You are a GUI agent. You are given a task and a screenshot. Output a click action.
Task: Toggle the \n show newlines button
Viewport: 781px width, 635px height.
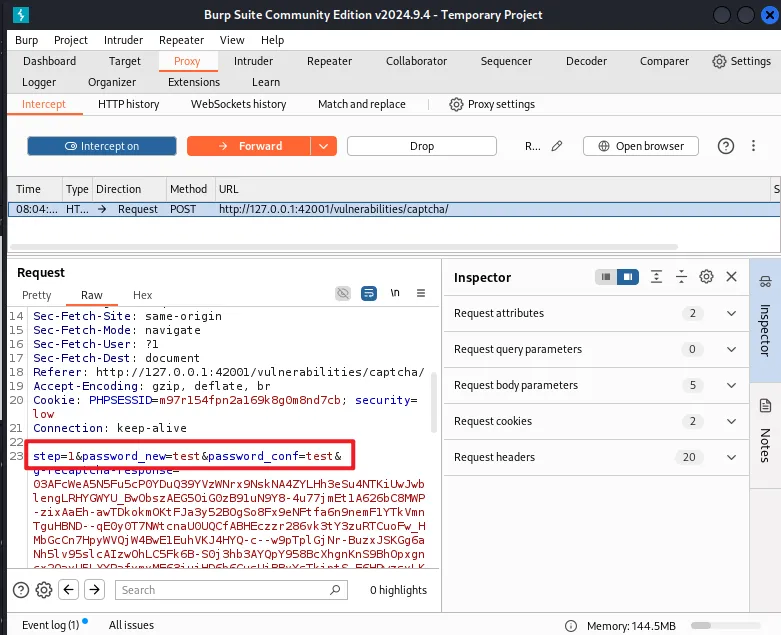[394, 293]
